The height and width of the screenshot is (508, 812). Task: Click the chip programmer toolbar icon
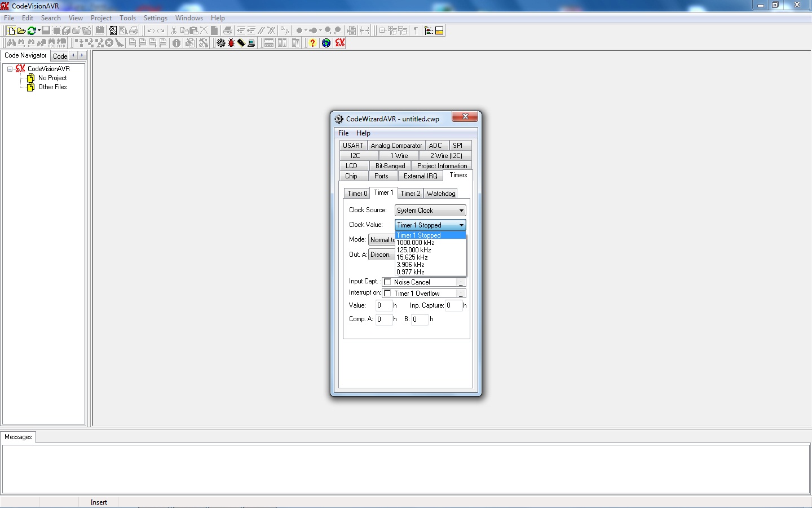coord(241,43)
